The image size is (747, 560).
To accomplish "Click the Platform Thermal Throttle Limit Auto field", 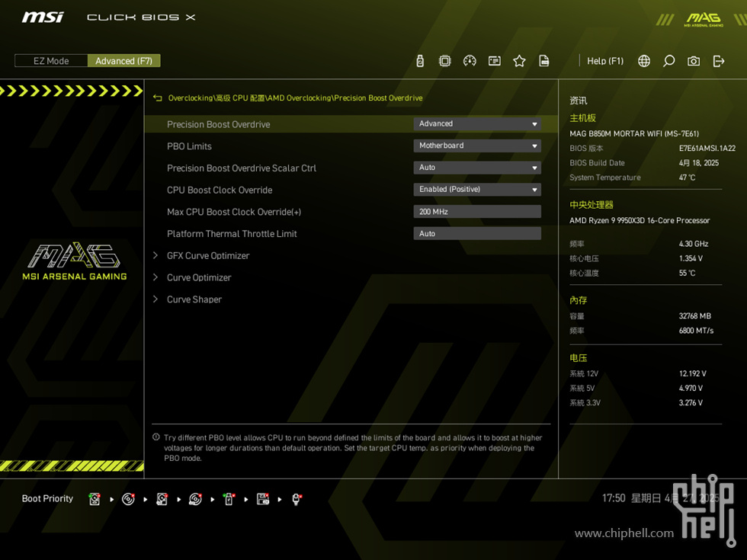I will click(x=477, y=233).
